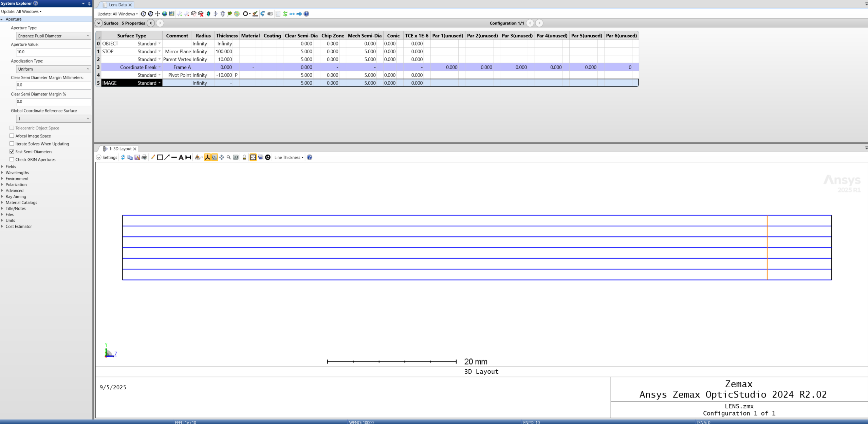Image resolution: width=868 pixels, height=424 pixels.
Task: Click the blue curved undo-arrow icon in Lens Data
Action: tap(262, 14)
